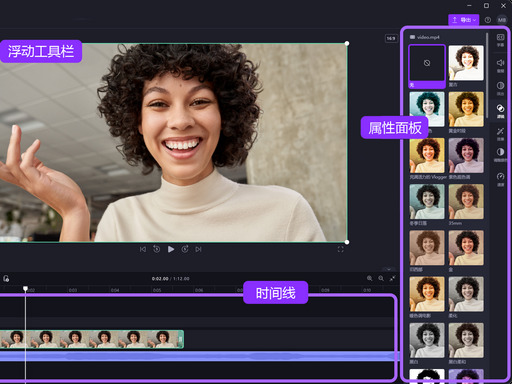This screenshot has width=512, height=384.
Task: Fit the timeline to the screen
Action: click(x=392, y=278)
